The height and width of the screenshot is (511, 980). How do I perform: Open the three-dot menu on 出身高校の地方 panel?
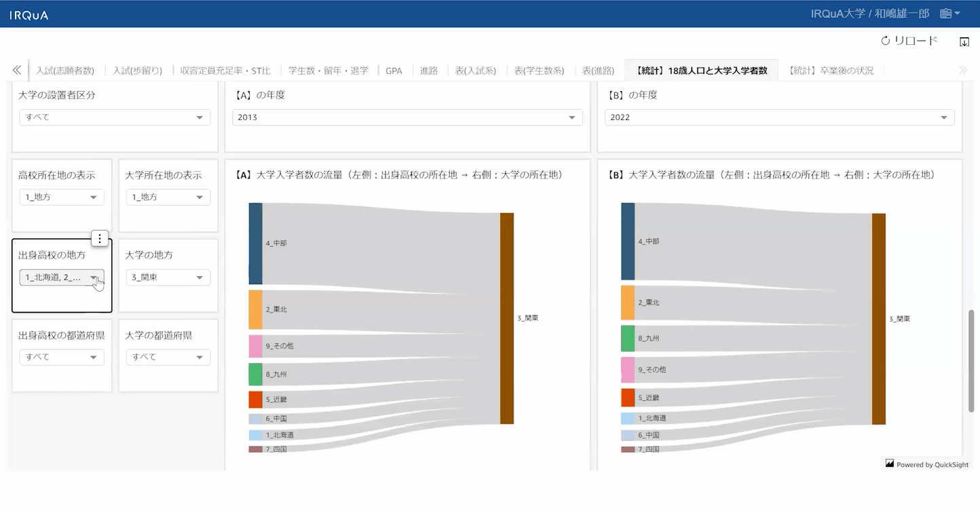pos(100,238)
